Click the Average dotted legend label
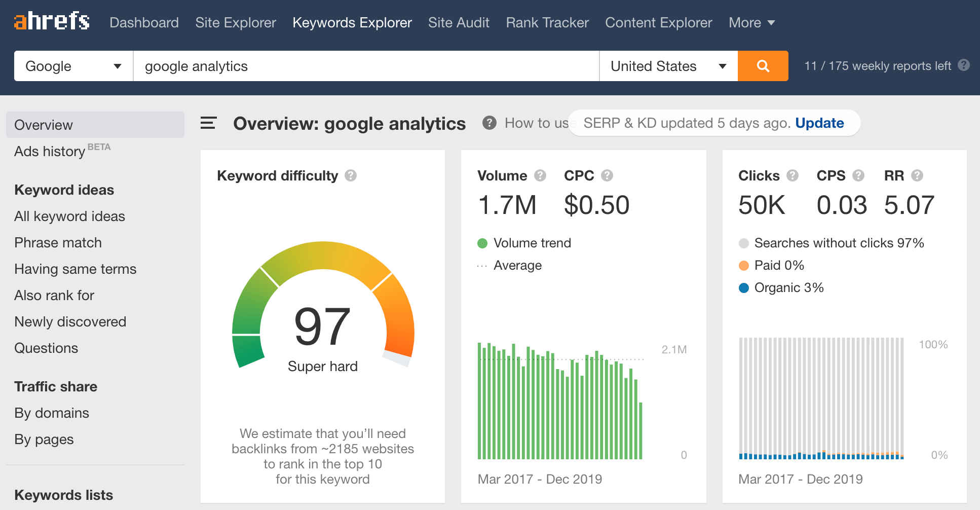The height and width of the screenshot is (510, 980). (x=517, y=265)
